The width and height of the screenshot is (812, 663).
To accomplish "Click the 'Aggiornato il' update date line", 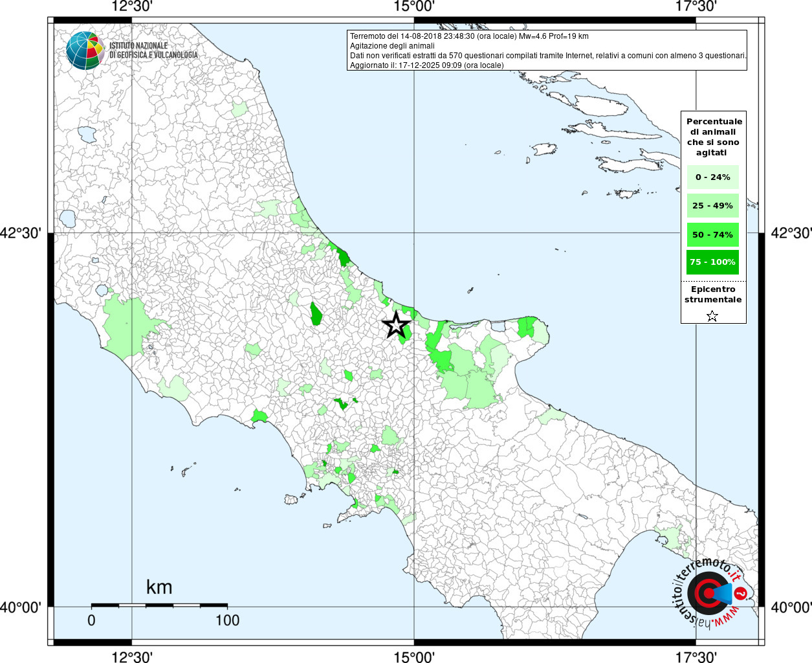I will [426, 65].
